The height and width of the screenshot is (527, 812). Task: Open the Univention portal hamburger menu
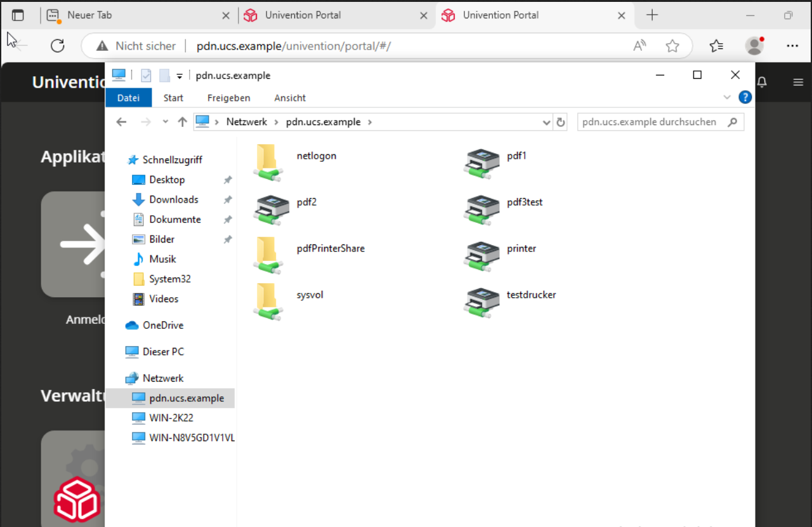click(798, 82)
